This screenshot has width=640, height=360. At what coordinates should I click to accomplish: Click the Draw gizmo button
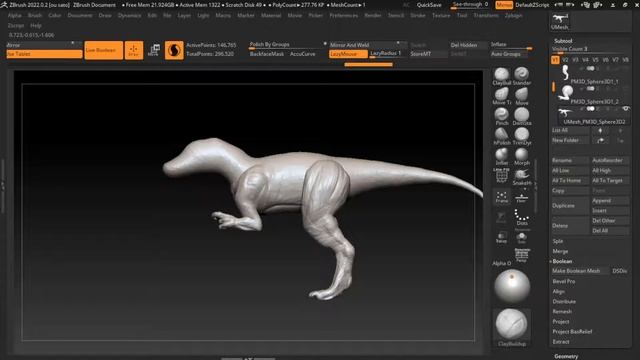tap(134, 50)
